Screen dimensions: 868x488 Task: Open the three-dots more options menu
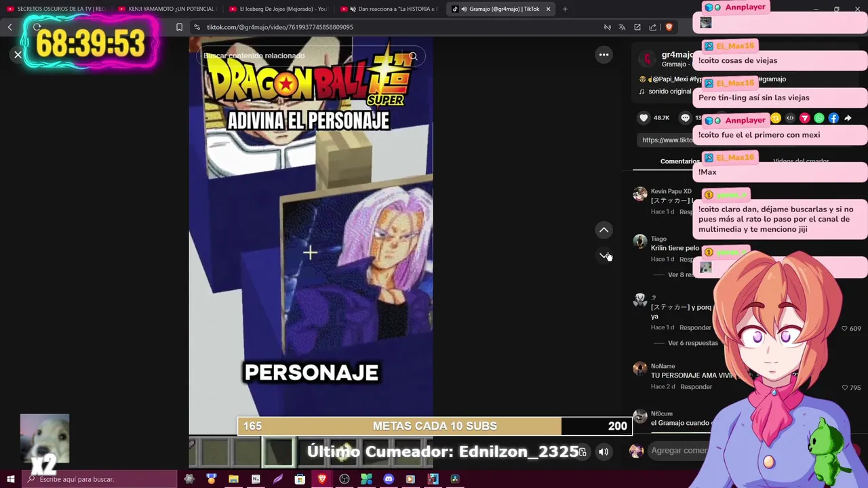click(x=604, y=55)
